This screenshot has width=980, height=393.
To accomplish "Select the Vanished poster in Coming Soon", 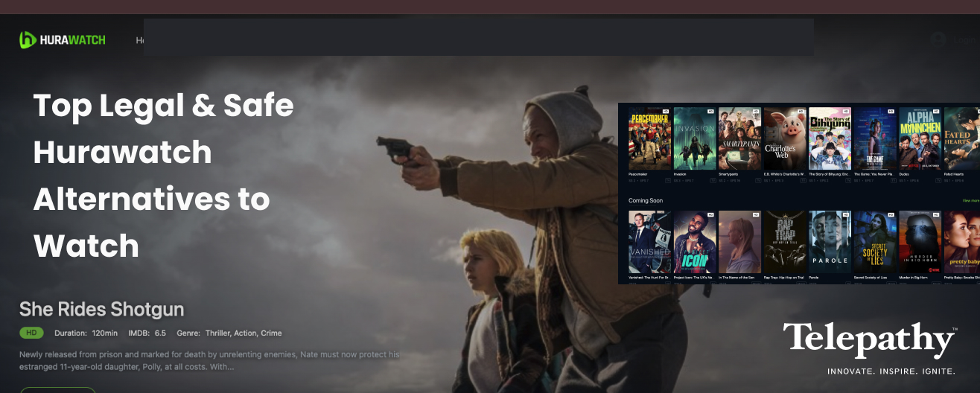I will coord(650,242).
